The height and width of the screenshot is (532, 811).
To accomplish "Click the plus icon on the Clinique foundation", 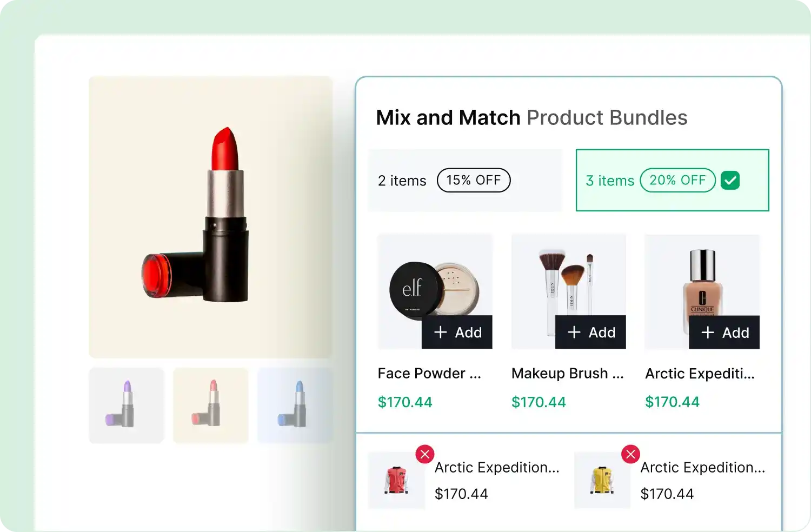I will [x=708, y=332].
